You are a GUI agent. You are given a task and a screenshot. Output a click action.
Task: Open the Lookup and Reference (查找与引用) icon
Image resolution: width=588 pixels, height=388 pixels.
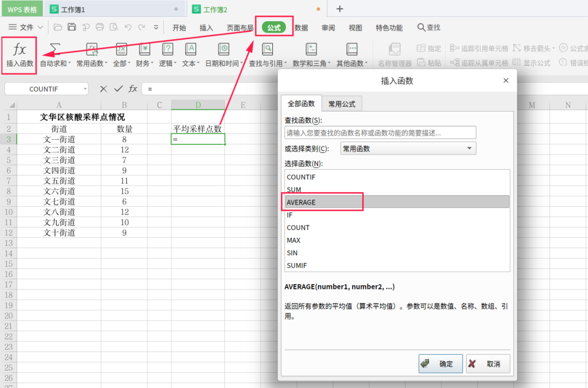[x=267, y=49]
